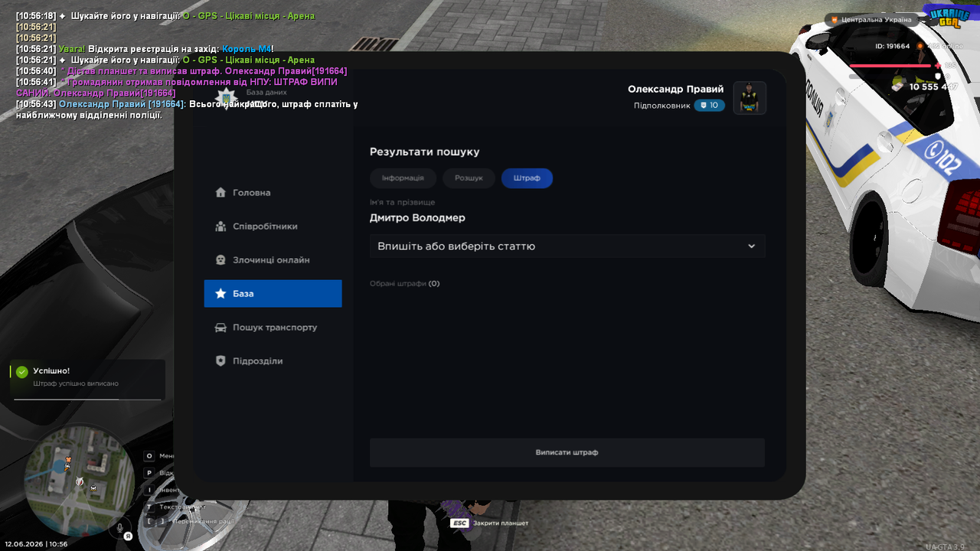Viewport: 980px width, 551px height.
Task: Click the red health cross icon
Action: pyautogui.click(x=939, y=66)
